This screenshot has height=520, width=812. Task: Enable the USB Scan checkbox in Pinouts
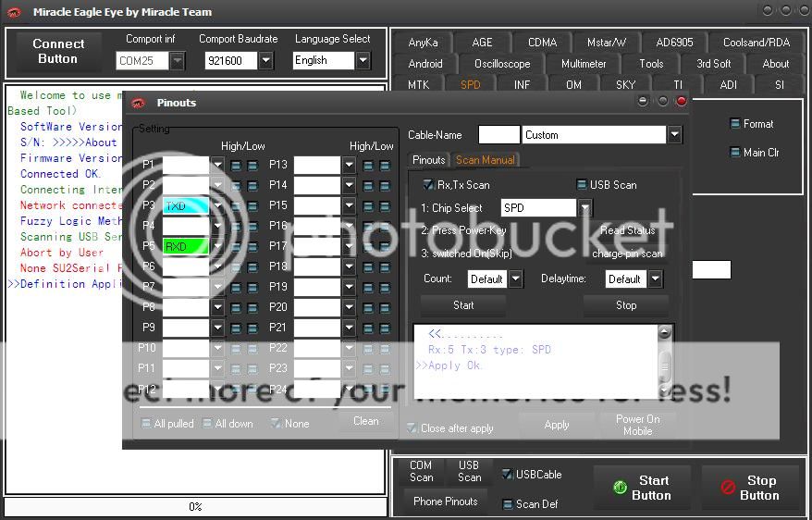click(582, 184)
